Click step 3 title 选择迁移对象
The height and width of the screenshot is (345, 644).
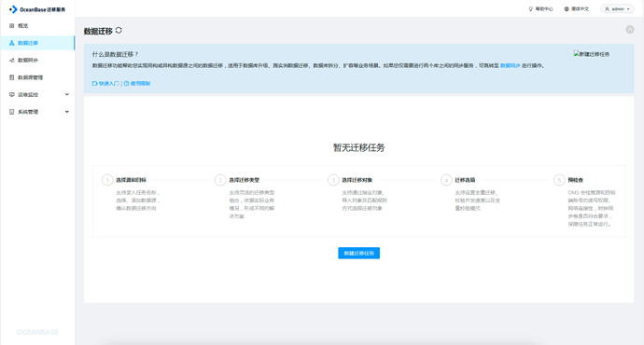pyautogui.click(x=357, y=180)
